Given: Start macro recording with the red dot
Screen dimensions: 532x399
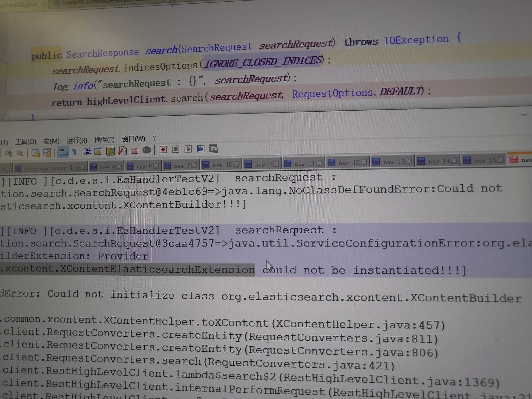Looking at the screenshot, I should point(163,149).
